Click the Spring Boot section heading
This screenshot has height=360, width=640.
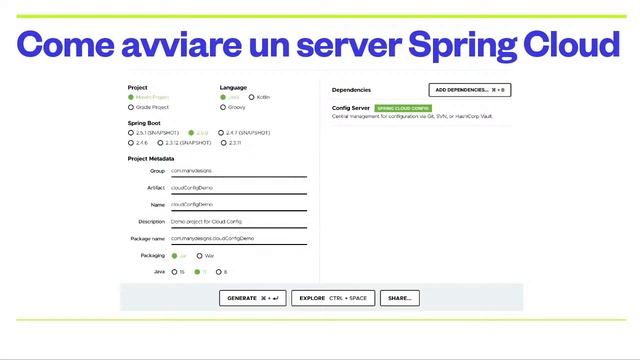click(x=144, y=123)
